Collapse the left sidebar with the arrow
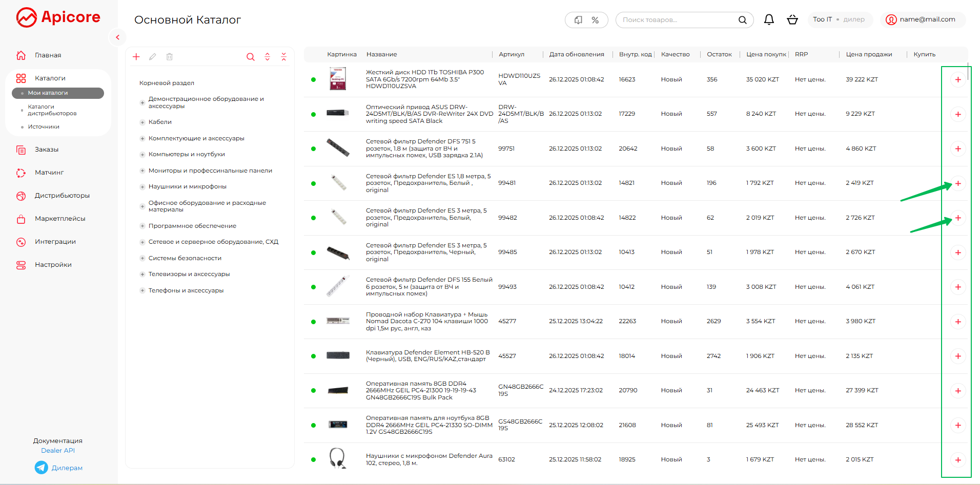This screenshot has height=485, width=980. click(x=117, y=37)
